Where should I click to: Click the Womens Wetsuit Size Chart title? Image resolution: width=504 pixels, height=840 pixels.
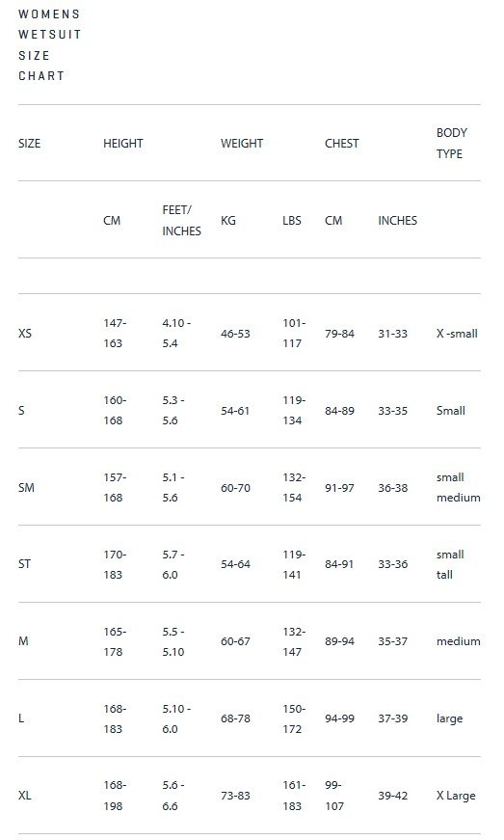[49, 45]
